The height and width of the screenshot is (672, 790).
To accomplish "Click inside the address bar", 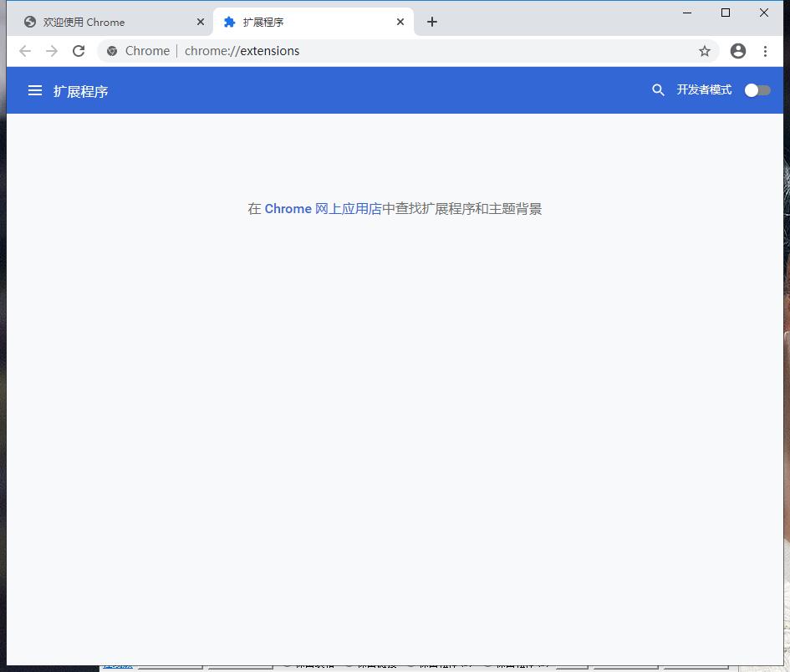I will point(376,51).
